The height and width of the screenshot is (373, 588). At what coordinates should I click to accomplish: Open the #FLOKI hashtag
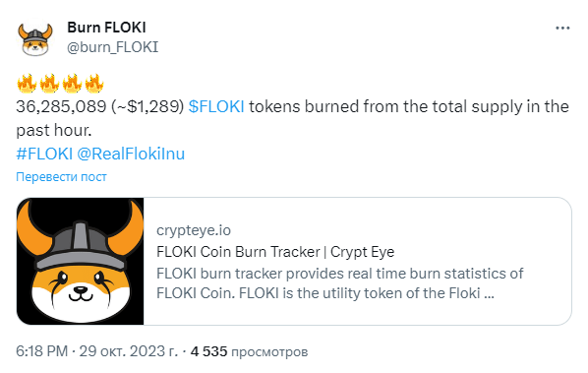point(44,154)
